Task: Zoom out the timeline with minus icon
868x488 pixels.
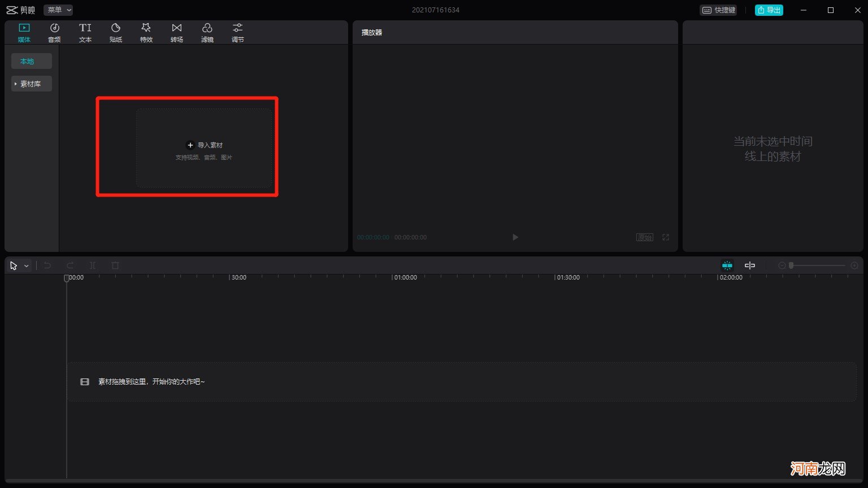Action: coord(782,265)
